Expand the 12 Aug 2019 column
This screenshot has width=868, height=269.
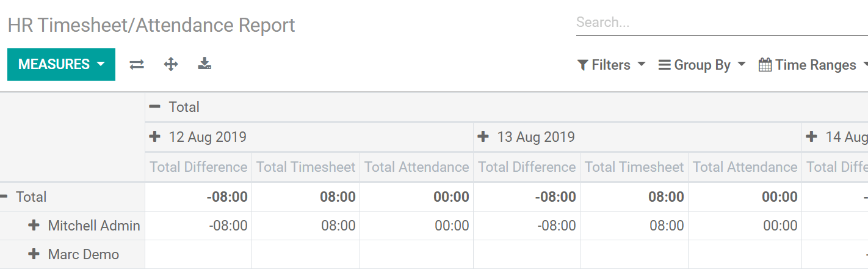pyautogui.click(x=155, y=136)
